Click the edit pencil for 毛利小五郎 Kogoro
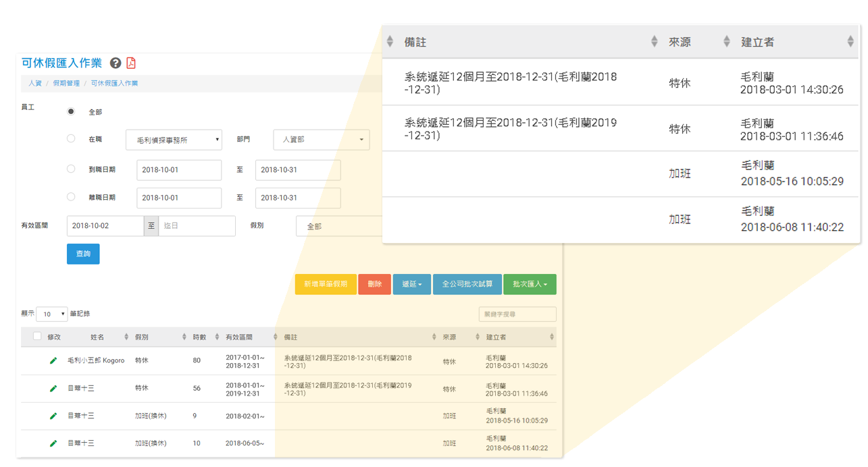 [x=51, y=360]
